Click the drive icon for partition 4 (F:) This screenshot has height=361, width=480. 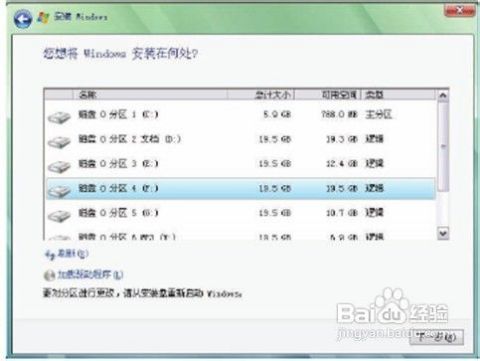(59, 191)
